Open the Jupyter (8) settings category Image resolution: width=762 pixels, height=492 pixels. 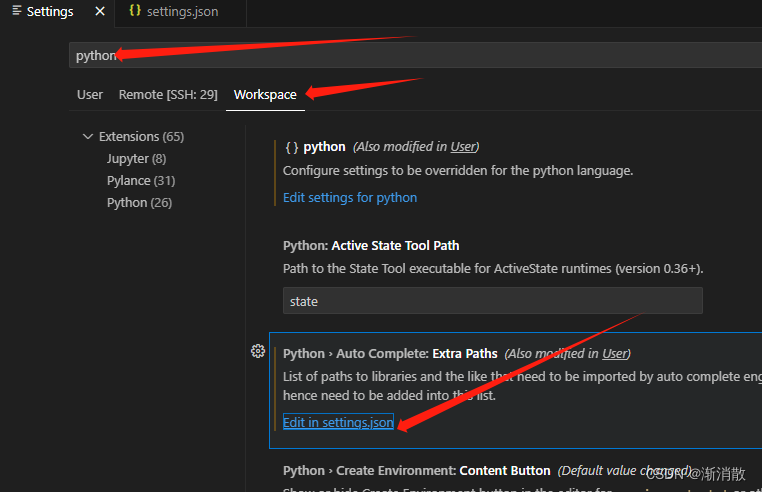pyautogui.click(x=137, y=158)
